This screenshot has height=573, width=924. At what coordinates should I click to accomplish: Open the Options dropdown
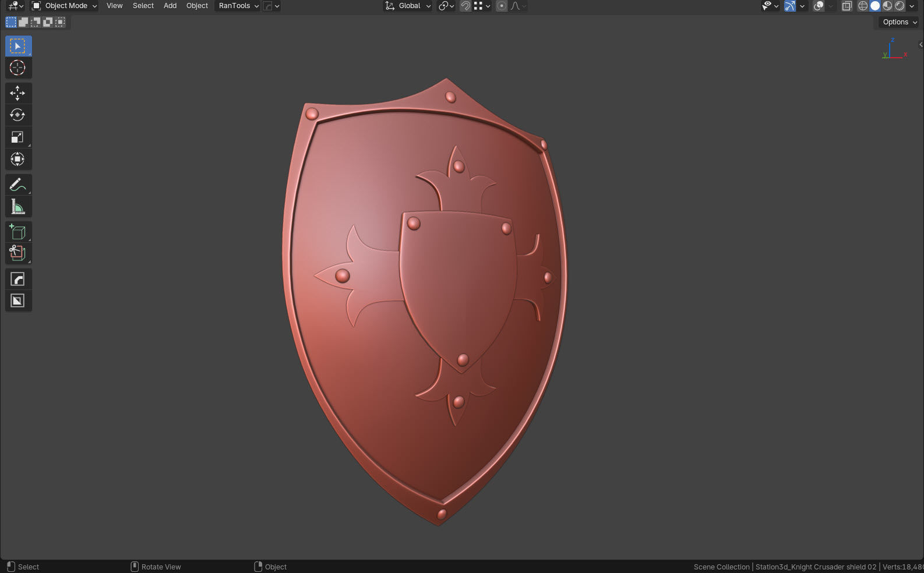click(x=900, y=22)
